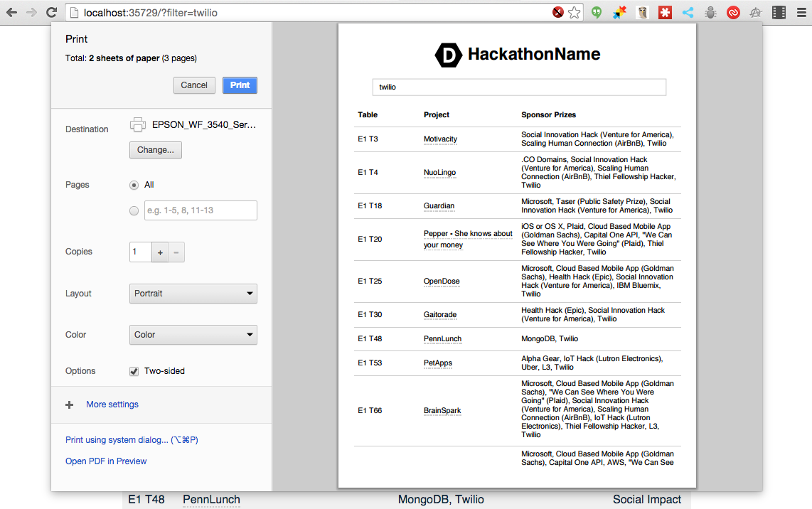Reload the page with the refresh icon

pyautogui.click(x=51, y=12)
